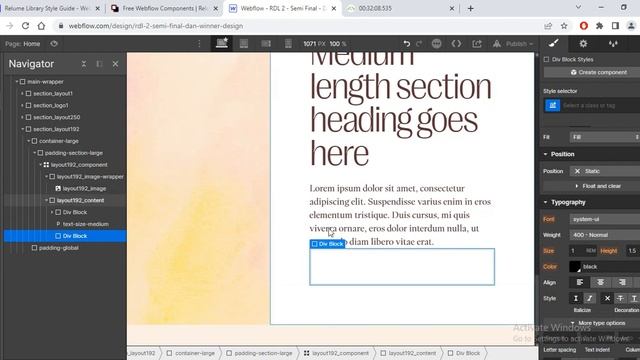The width and height of the screenshot is (640, 360).
Task: Expand the first Div Block node
Action: [x=52, y=212]
